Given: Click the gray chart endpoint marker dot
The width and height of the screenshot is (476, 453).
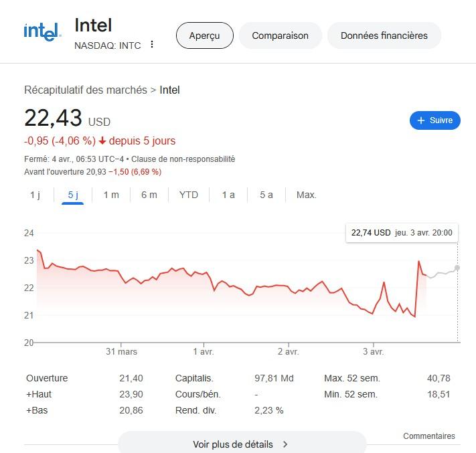Looking at the screenshot, I should tap(457, 268).
